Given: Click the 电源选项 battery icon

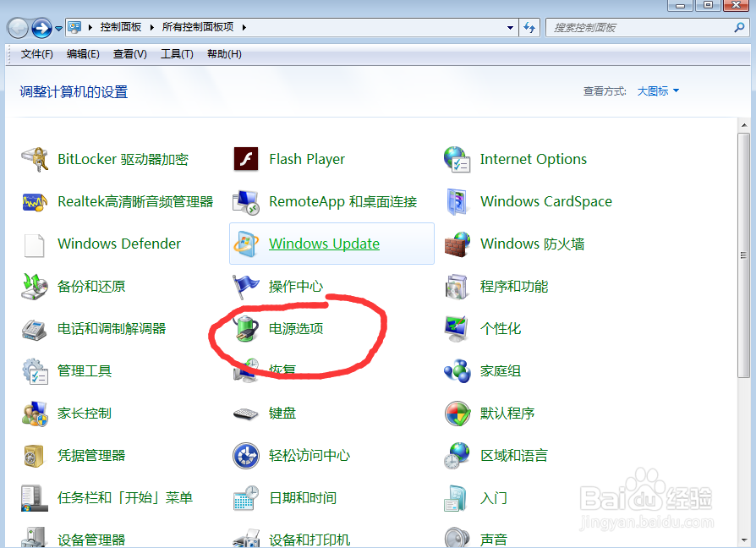Looking at the screenshot, I should (246, 329).
